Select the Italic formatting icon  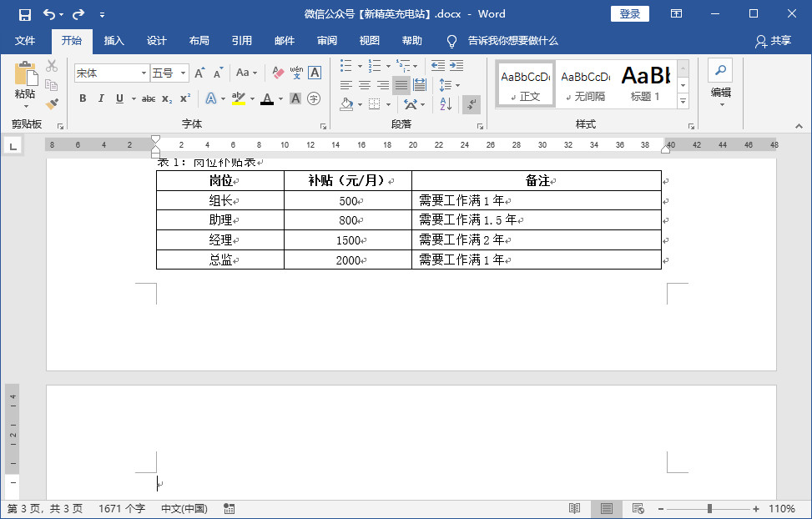point(101,98)
